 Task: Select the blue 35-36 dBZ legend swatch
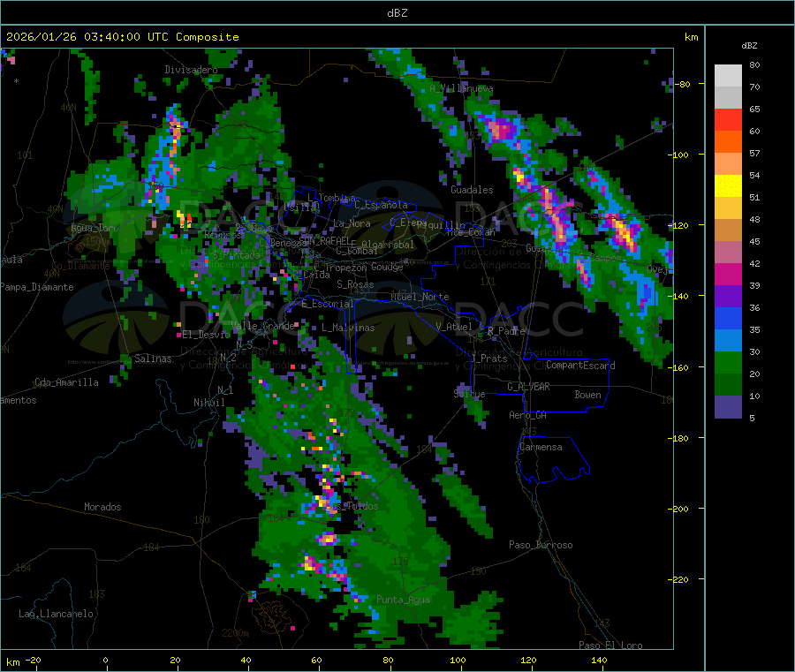pyautogui.click(x=728, y=318)
